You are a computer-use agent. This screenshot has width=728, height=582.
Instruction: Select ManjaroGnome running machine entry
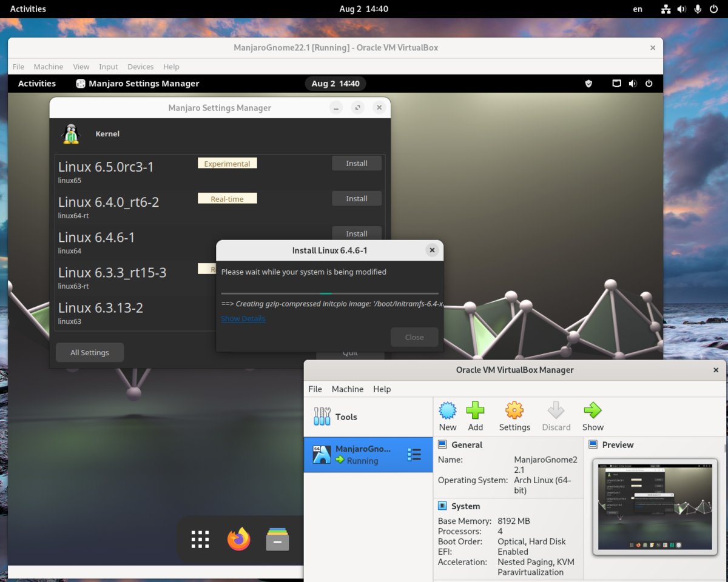[x=368, y=455]
